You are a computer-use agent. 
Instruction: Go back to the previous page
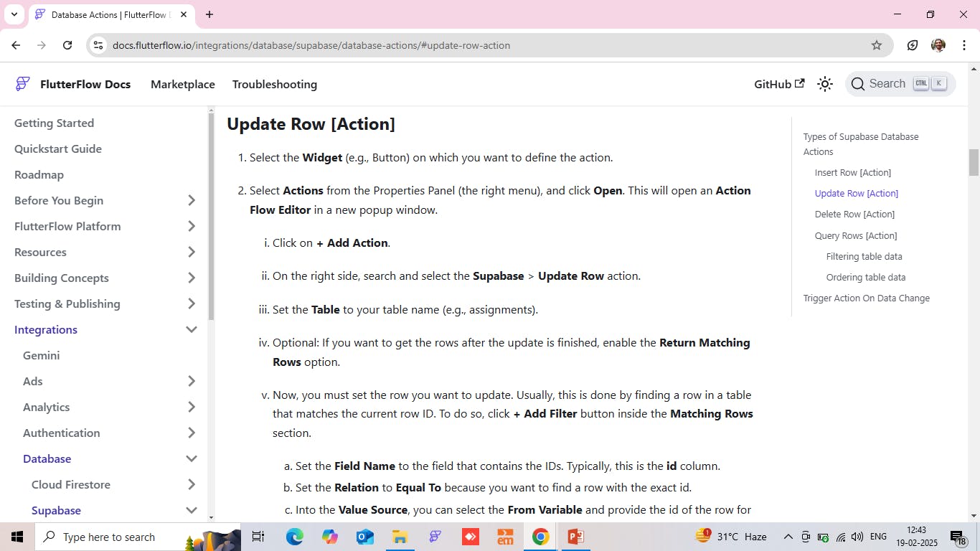[16, 45]
